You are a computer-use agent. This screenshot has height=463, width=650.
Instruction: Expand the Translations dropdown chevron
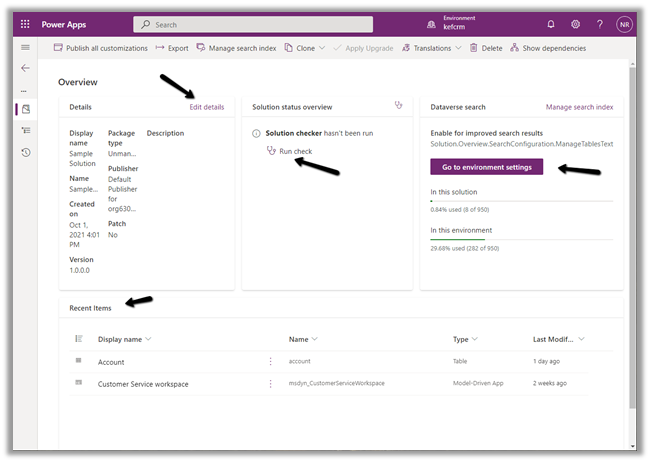point(458,48)
